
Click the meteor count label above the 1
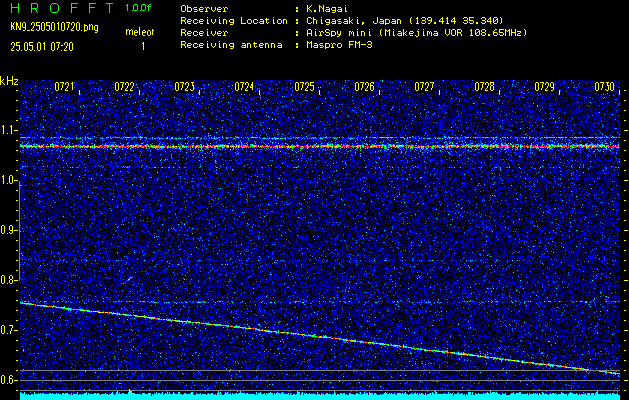(x=140, y=32)
